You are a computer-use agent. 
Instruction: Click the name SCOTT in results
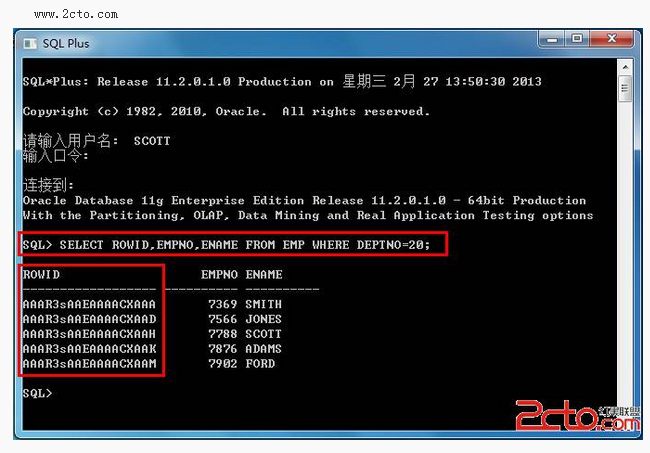point(263,334)
